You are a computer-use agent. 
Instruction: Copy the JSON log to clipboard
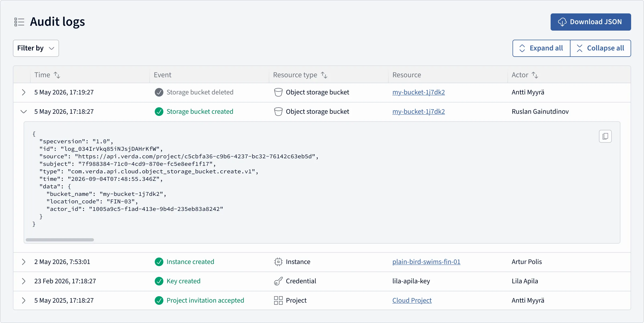[x=605, y=136]
